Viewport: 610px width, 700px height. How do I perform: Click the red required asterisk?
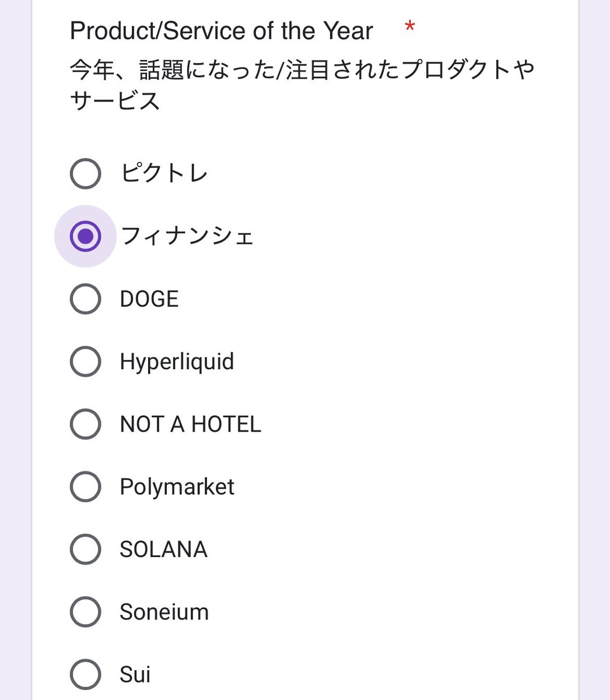pyautogui.click(x=410, y=26)
